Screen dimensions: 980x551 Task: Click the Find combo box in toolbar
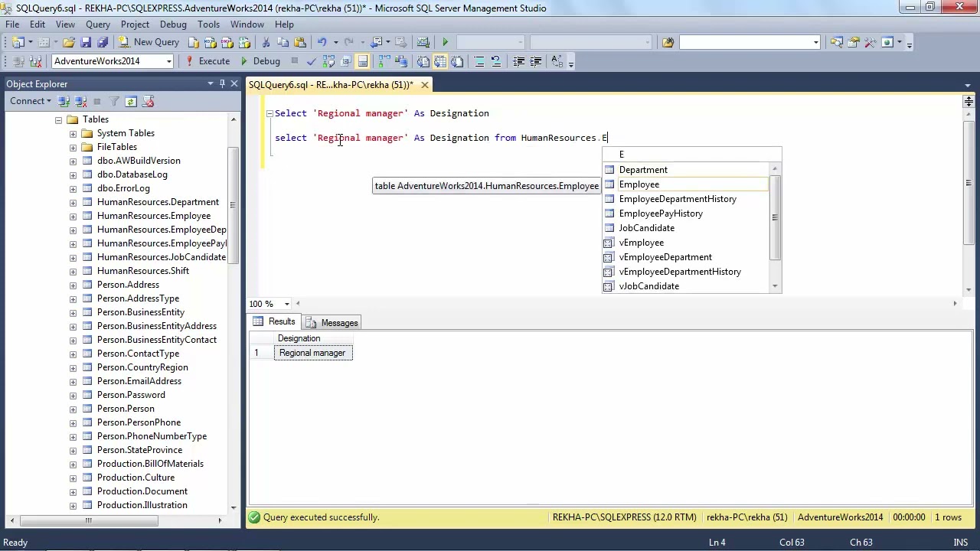[x=750, y=42]
